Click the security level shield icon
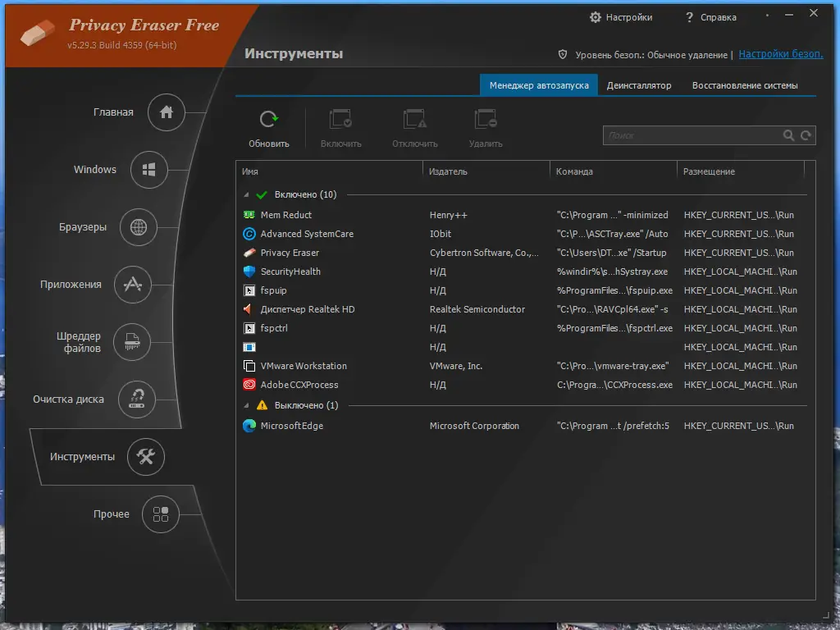 (563, 54)
